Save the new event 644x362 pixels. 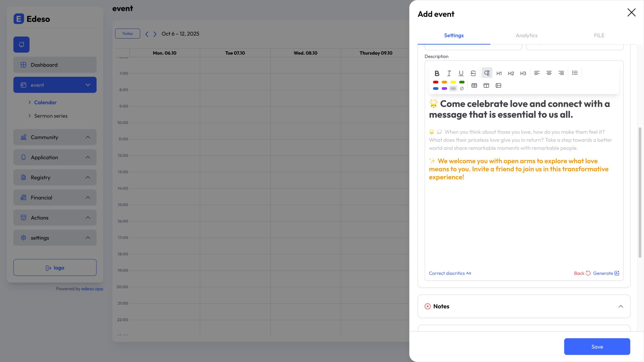597,347
